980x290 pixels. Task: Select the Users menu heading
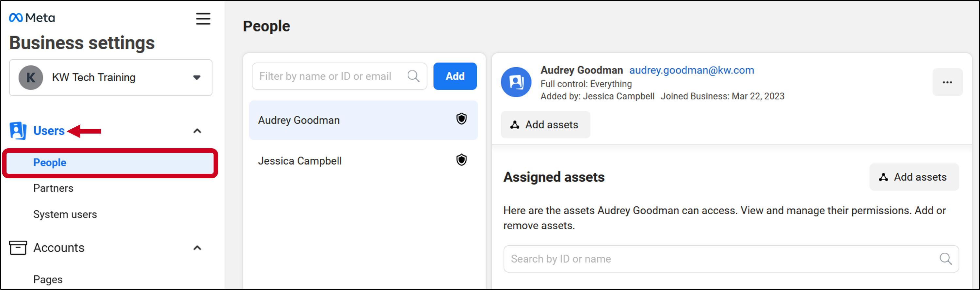[49, 131]
